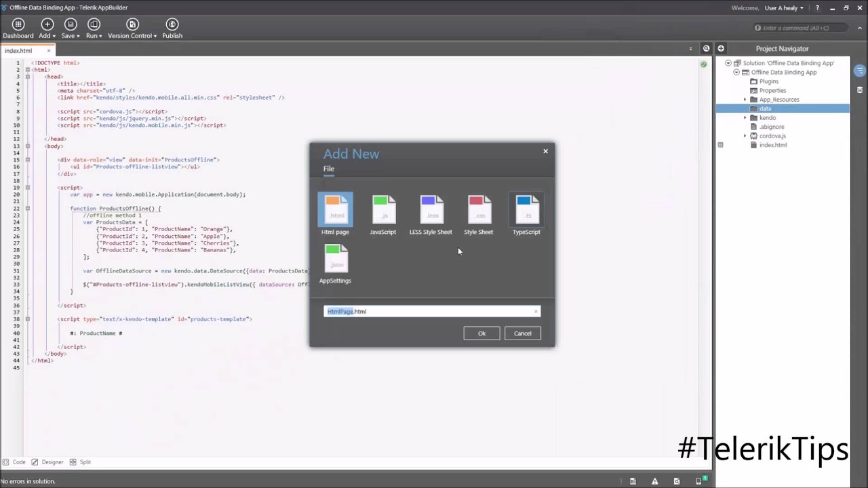Switch to Code view
This screenshot has width=868, height=488.
coord(14,462)
